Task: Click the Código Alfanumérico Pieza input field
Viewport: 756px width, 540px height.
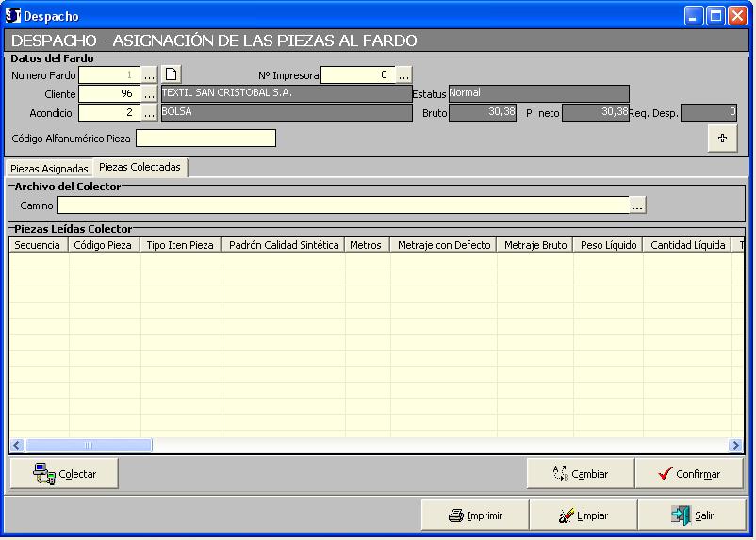Action: [x=205, y=139]
